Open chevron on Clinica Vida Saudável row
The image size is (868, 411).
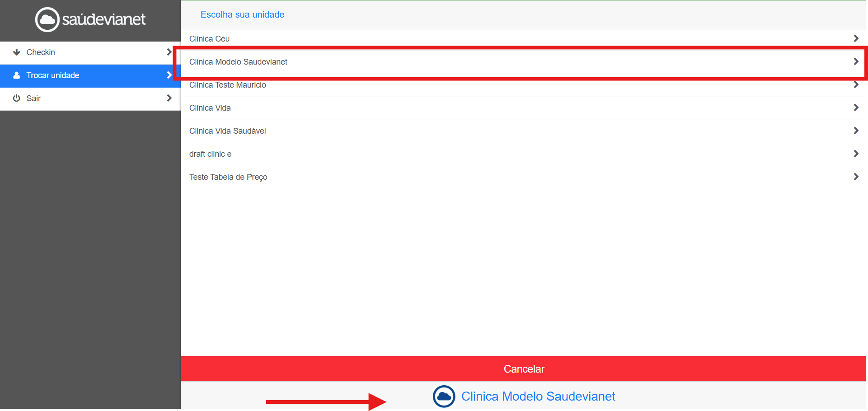856,131
